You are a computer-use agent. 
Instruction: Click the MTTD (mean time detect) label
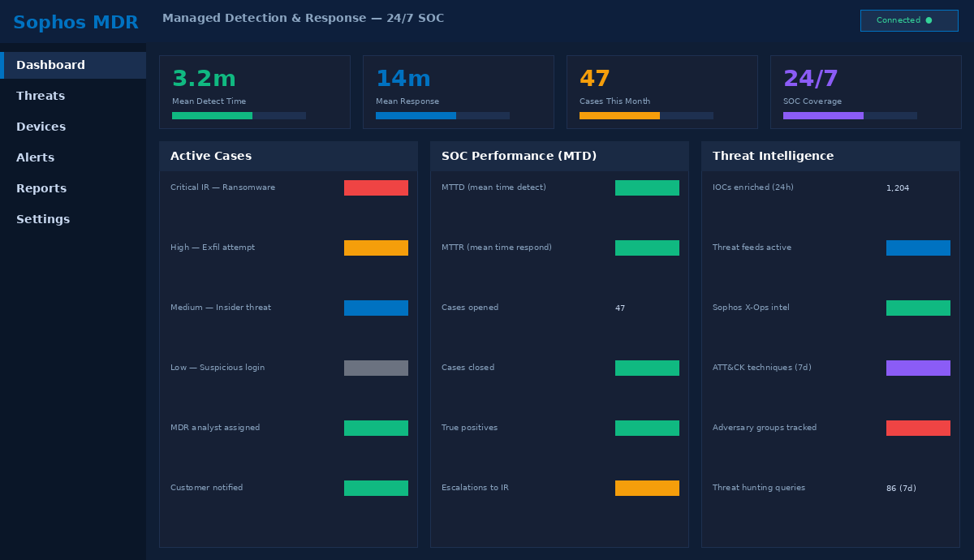coord(493,187)
